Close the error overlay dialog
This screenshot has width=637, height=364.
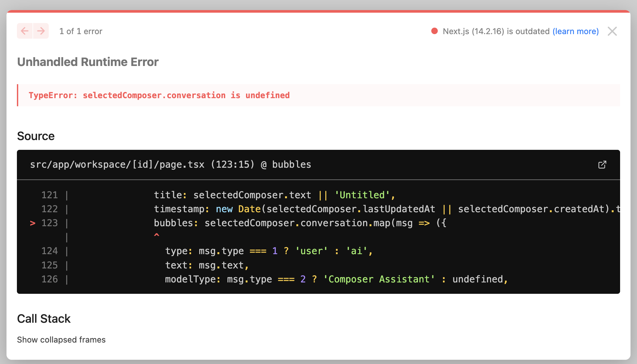point(612,31)
